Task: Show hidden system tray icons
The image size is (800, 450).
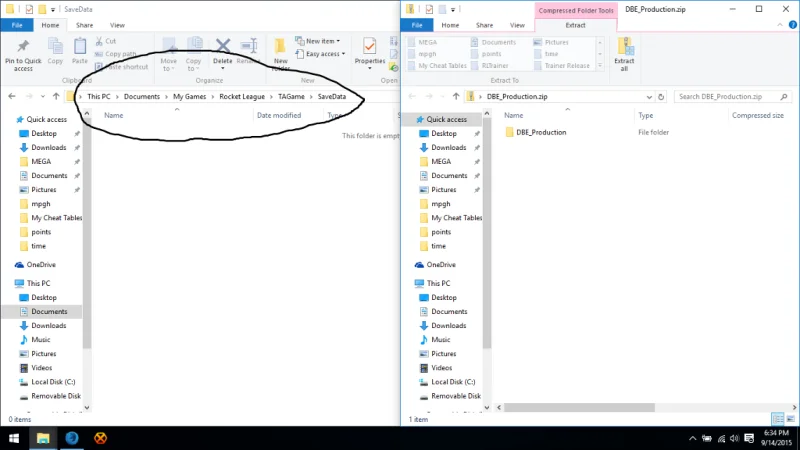Action: pyautogui.click(x=692, y=438)
